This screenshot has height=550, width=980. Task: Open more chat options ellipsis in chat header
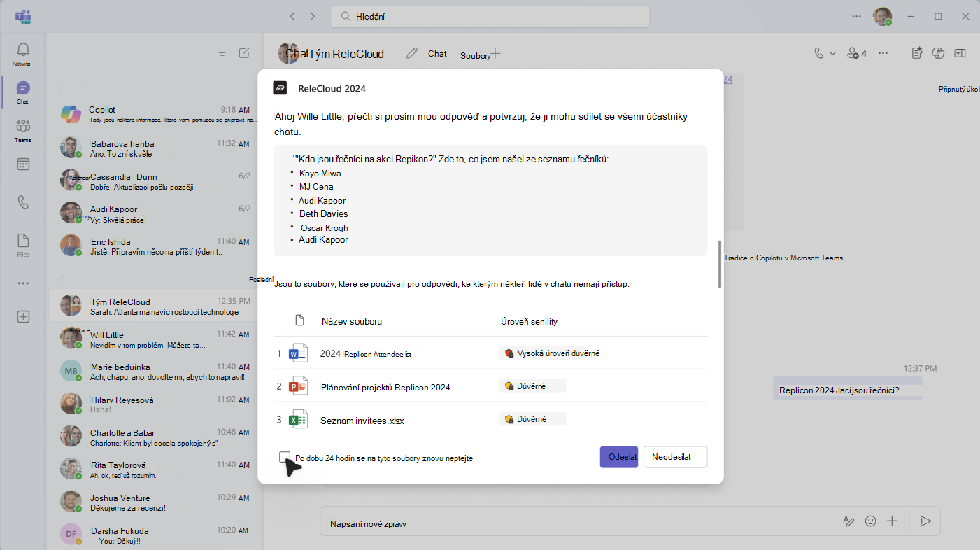tap(883, 53)
